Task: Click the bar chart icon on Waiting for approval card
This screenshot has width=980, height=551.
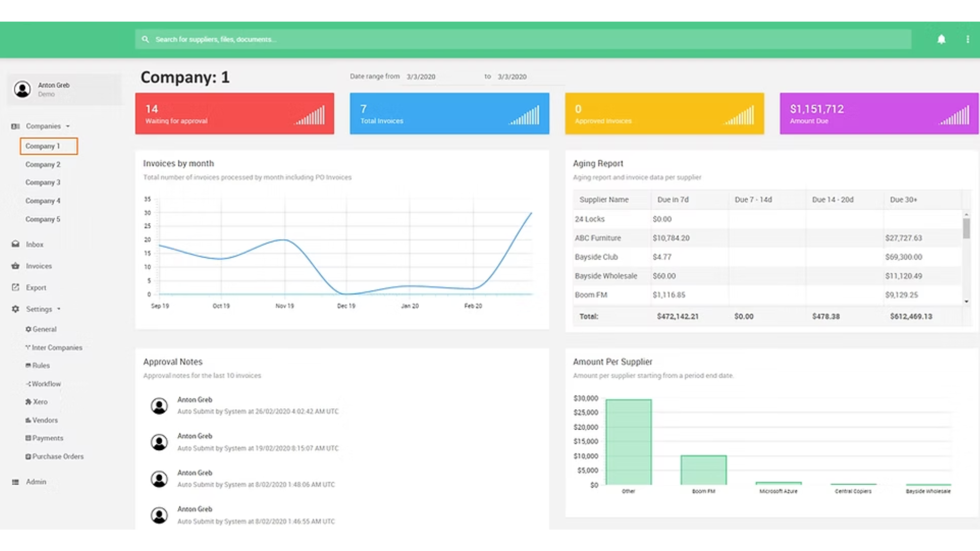Action: [x=309, y=115]
